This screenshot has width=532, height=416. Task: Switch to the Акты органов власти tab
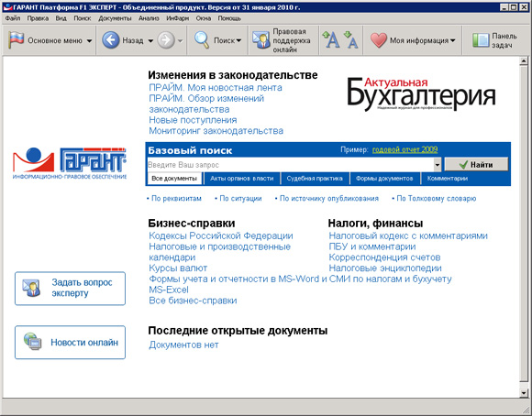tap(241, 179)
